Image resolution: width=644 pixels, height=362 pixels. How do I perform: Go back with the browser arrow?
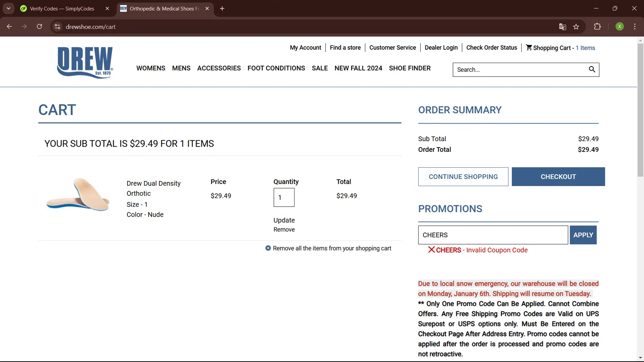[x=9, y=27]
